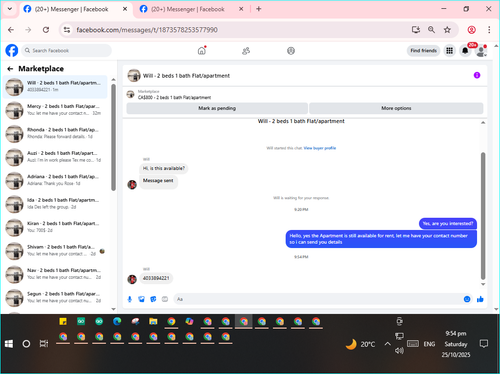Open File Explorer from taskbar
Image resolution: width=500 pixels, height=374 pixels.
click(153, 321)
